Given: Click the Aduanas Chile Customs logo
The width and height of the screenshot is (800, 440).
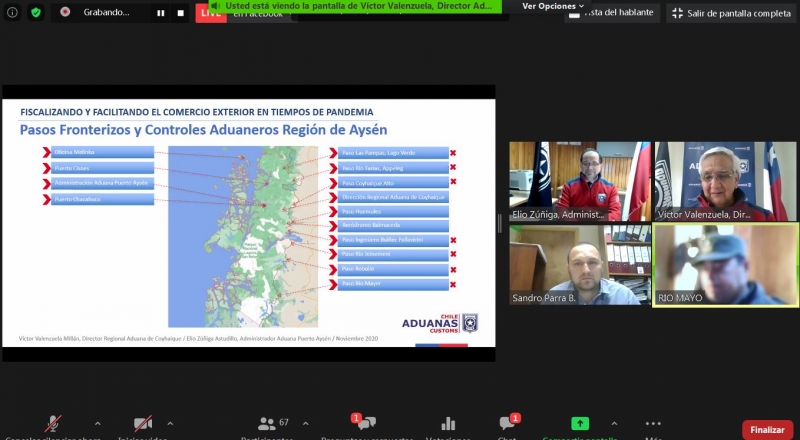Looking at the screenshot, I should [440, 323].
